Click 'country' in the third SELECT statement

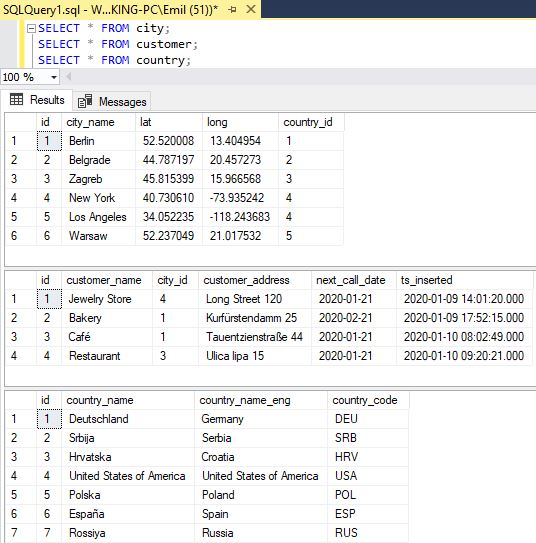tap(160, 61)
